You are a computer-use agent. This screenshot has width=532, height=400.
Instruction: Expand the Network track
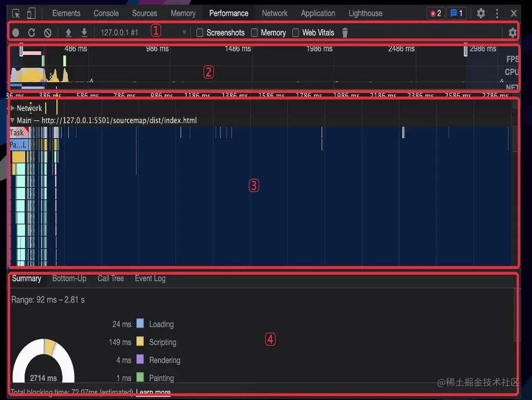12,108
